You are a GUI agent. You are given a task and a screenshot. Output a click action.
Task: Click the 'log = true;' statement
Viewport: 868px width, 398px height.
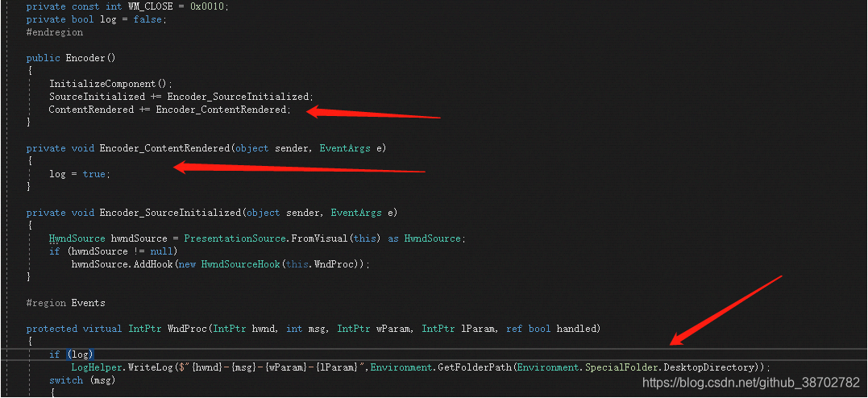(x=80, y=174)
